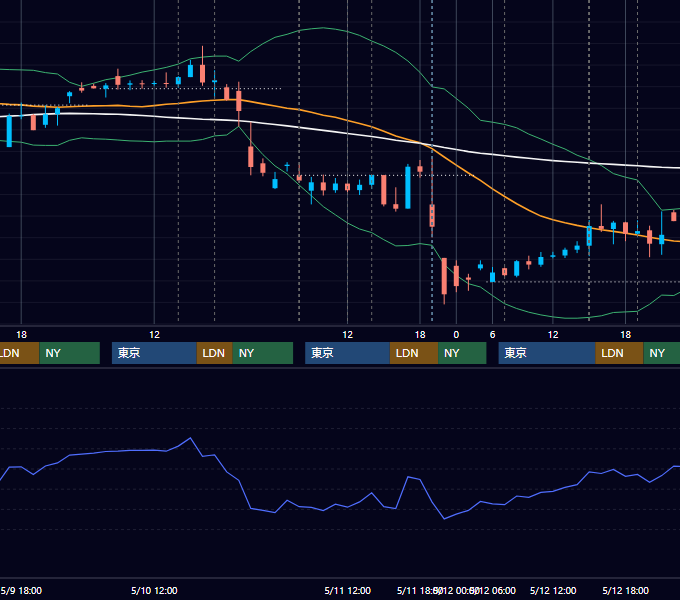Select the NY session block on 5/9
The height and width of the screenshot is (600, 680).
coord(69,353)
